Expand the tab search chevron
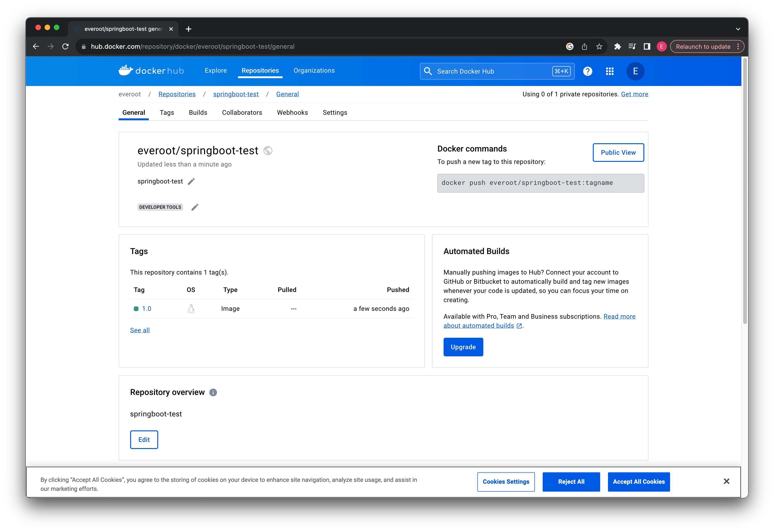The width and height of the screenshot is (774, 532). (738, 29)
